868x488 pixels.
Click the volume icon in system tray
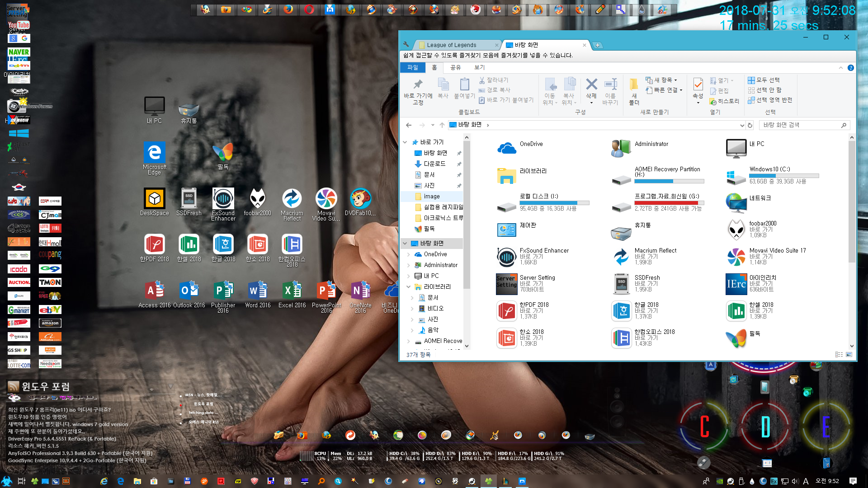795,481
